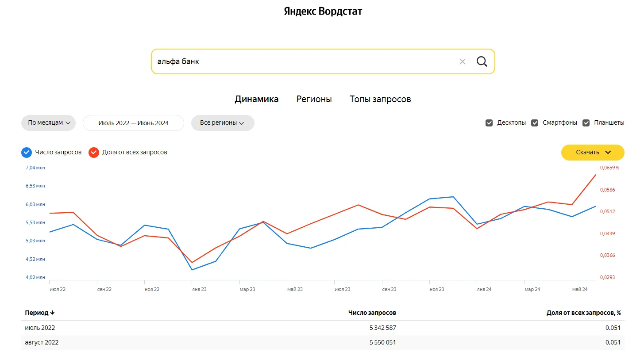
Task: Switch to the Динамика tab
Action: [256, 99]
